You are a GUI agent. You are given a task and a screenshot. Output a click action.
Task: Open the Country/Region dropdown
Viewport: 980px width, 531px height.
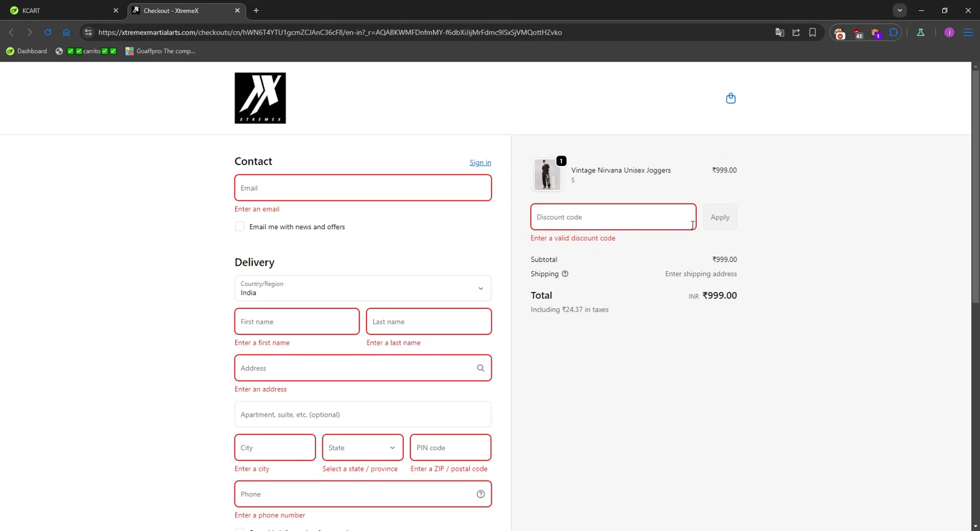click(x=363, y=288)
